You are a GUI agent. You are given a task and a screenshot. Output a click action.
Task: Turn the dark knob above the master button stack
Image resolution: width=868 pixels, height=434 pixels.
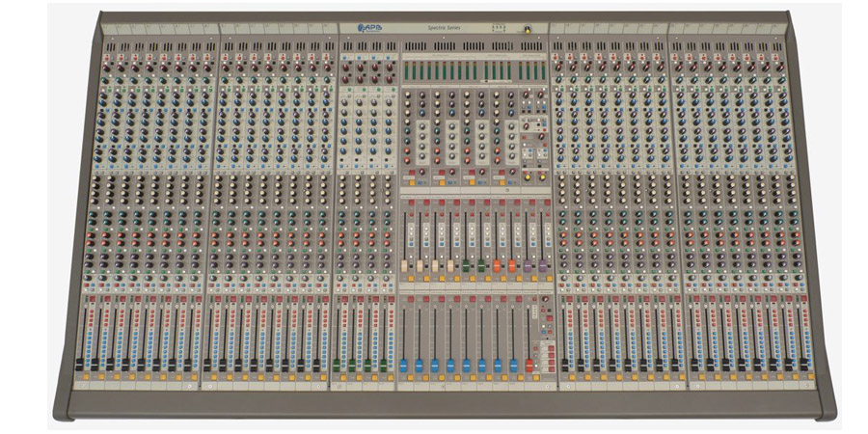546,299
